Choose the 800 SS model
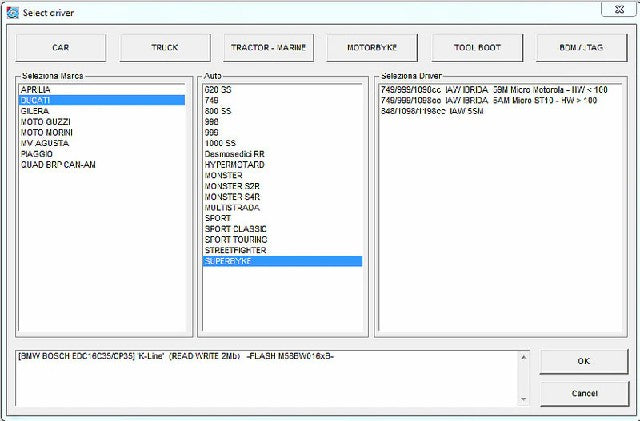This screenshot has height=421, width=640. click(282, 111)
